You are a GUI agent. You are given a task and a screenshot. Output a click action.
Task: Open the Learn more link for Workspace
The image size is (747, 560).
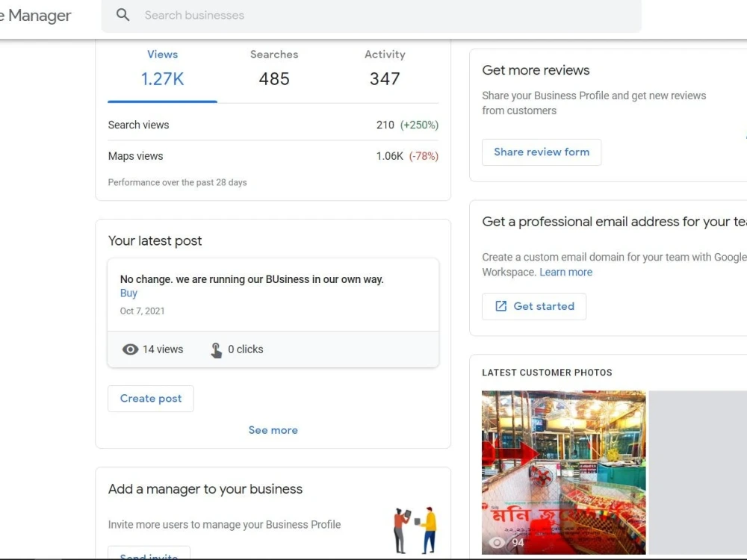click(x=566, y=273)
